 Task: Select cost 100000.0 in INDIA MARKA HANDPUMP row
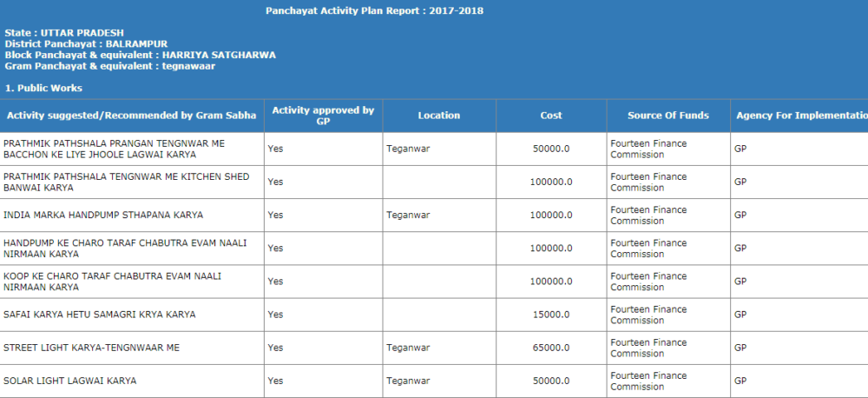point(551,215)
